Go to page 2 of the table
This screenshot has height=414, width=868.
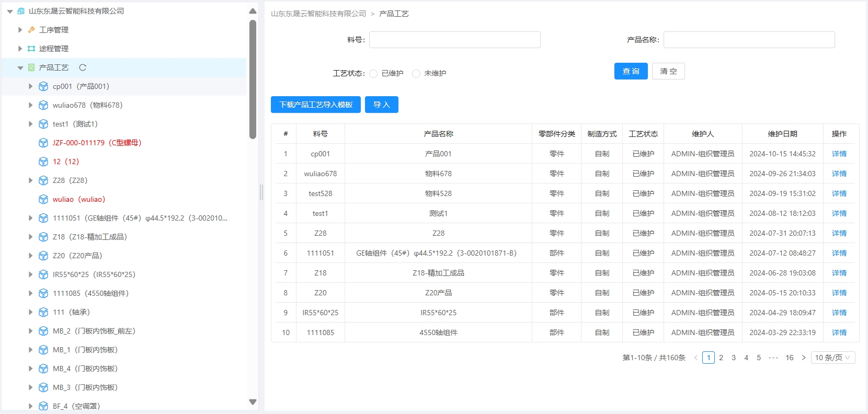point(721,358)
